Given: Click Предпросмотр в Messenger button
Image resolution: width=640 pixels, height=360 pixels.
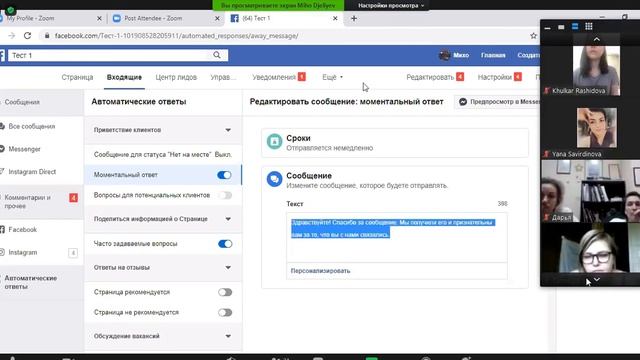Looking at the screenshot, I should click(x=498, y=102).
